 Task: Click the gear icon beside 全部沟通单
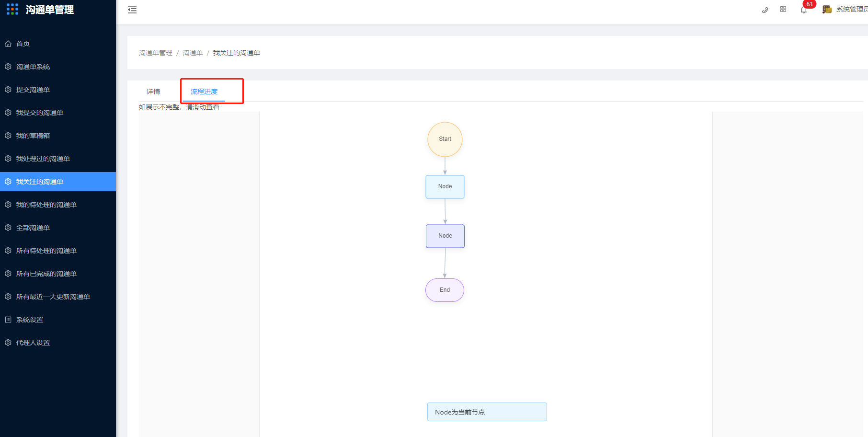tap(8, 228)
